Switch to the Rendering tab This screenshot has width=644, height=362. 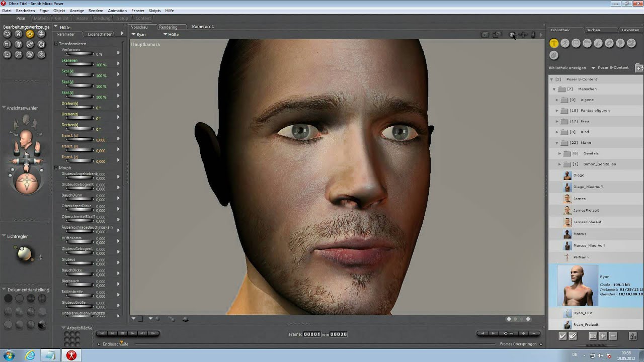pos(168,27)
